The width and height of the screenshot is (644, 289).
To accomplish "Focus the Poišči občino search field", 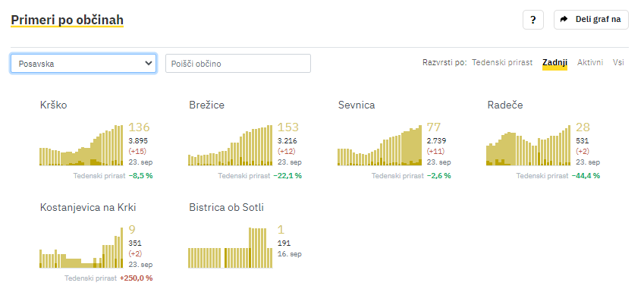I will (x=238, y=64).
